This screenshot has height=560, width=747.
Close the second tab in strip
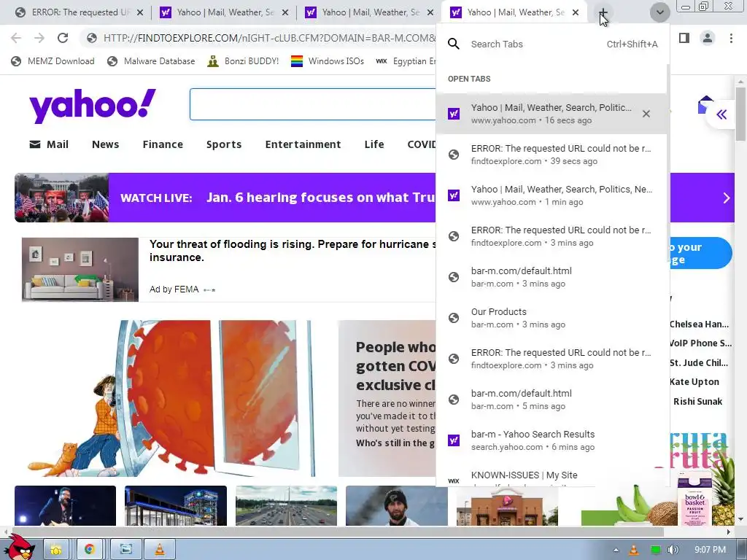tap(285, 12)
